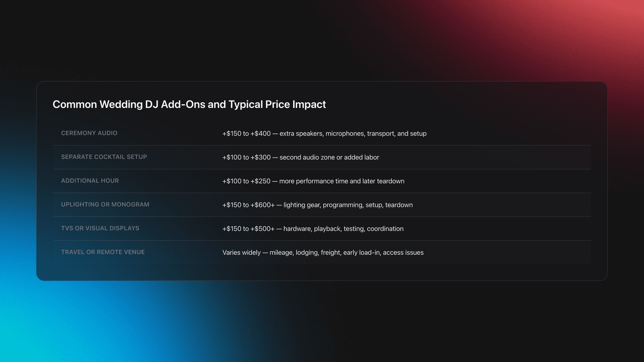Image resolution: width=644 pixels, height=362 pixels.
Task: Select the Uplighting or Monogram label
Action: [105, 204]
